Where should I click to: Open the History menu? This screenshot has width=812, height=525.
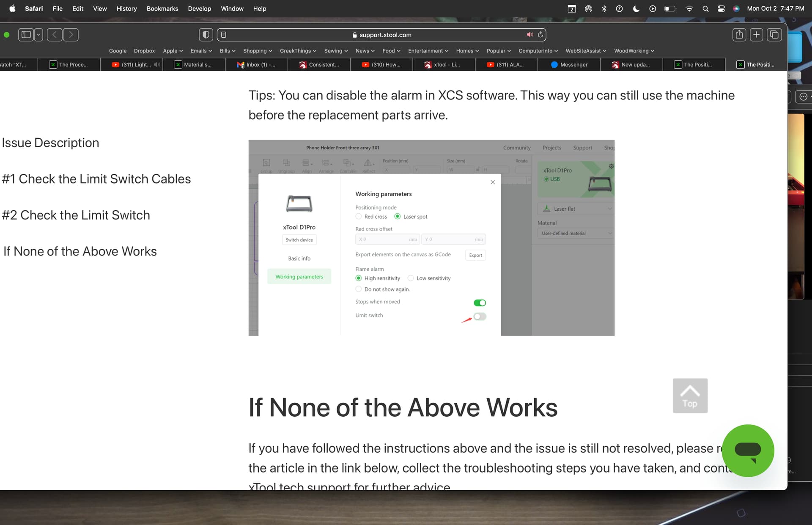(126, 8)
